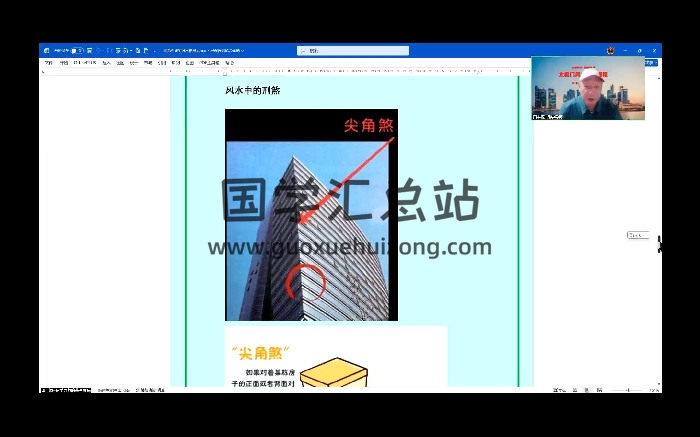Open the 文件 (File) menu tab

[47, 62]
